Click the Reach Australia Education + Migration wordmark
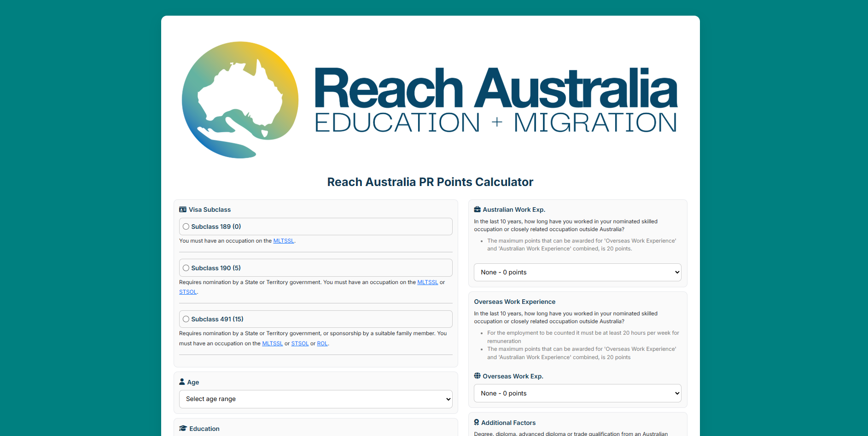The image size is (868, 436). 496,100
